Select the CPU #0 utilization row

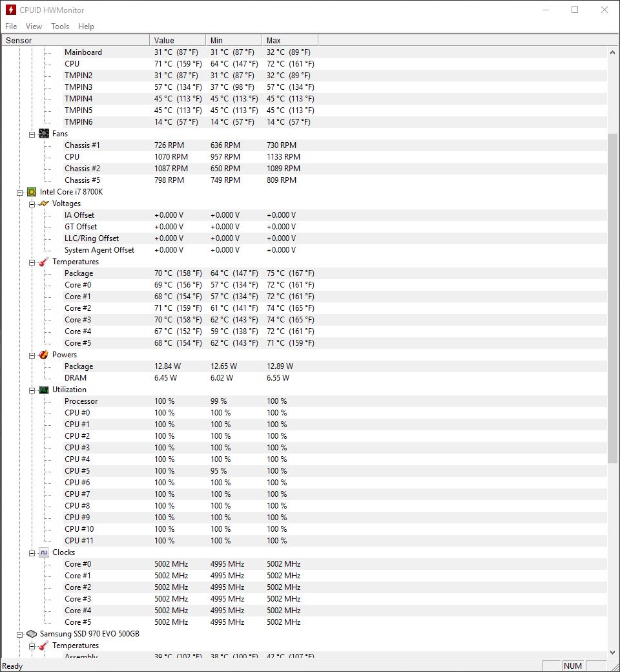coord(335,413)
